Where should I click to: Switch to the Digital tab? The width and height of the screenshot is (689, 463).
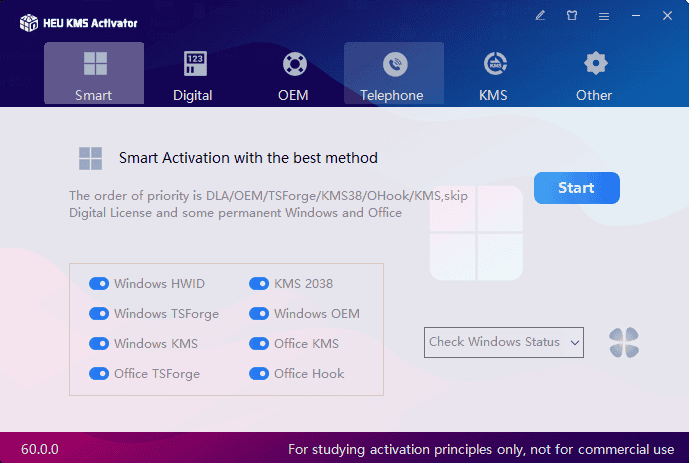(193, 73)
